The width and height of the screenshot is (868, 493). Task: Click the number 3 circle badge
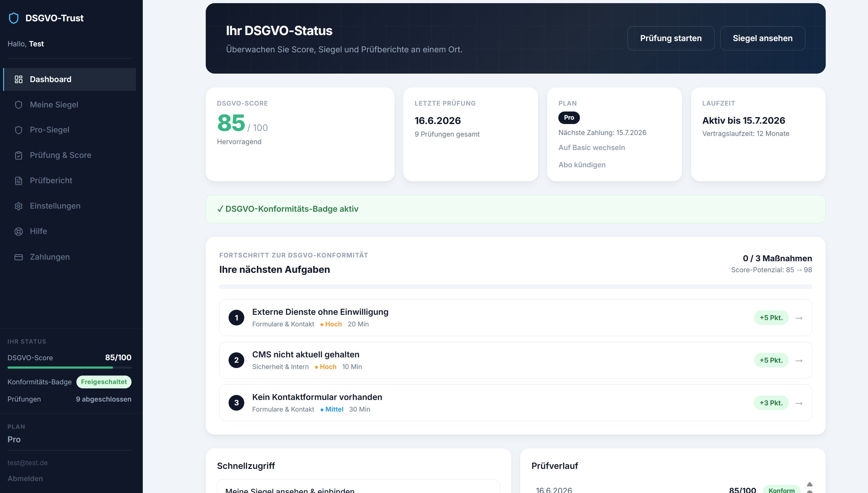coord(236,403)
